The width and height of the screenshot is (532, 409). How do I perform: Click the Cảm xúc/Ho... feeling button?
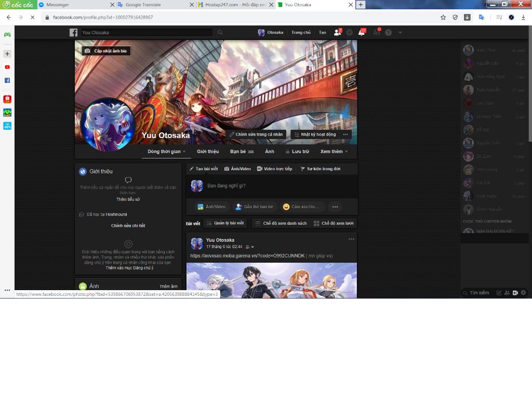302,207
